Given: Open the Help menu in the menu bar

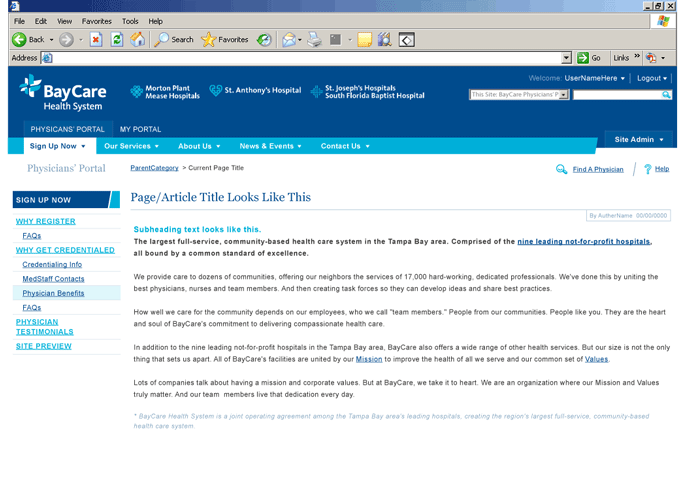Looking at the screenshot, I should tap(155, 21).
